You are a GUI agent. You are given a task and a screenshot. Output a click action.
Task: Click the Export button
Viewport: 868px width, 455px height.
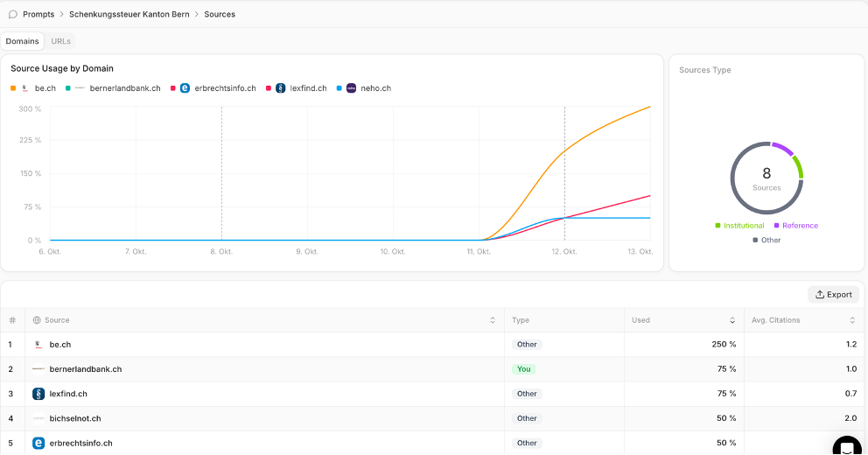[x=833, y=294]
